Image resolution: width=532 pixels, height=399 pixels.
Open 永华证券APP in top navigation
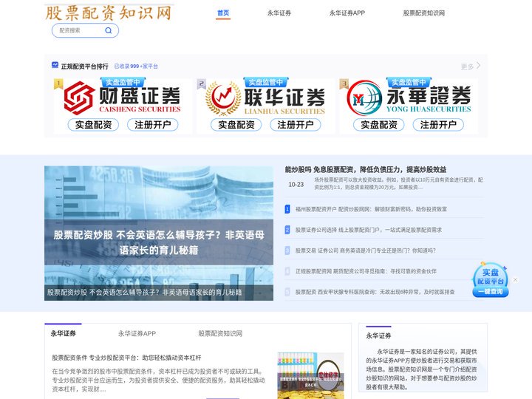pos(347,13)
